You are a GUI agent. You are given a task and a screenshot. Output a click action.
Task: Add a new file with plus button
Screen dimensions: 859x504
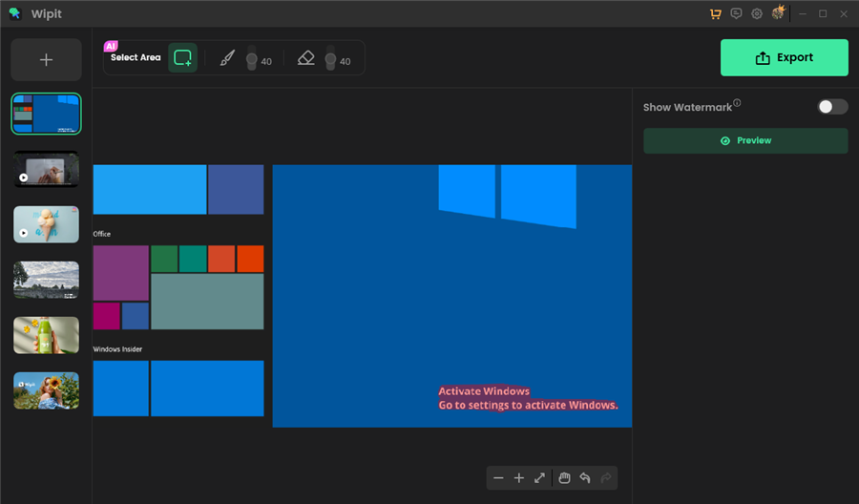click(46, 60)
